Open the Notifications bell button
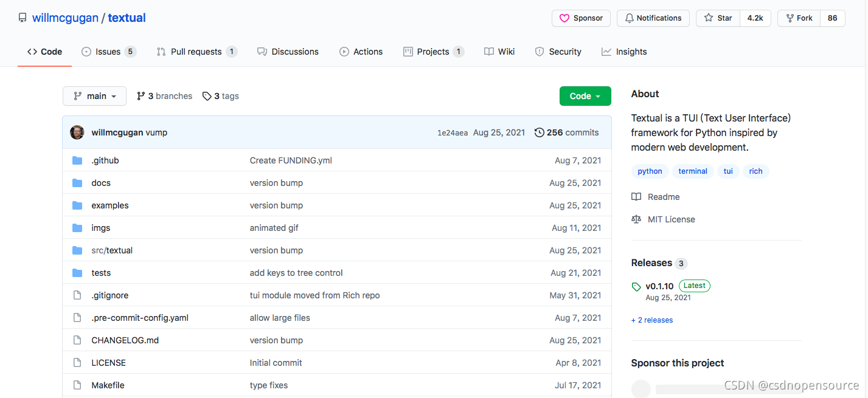The height and width of the screenshot is (398, 868). tap(653, 18)
